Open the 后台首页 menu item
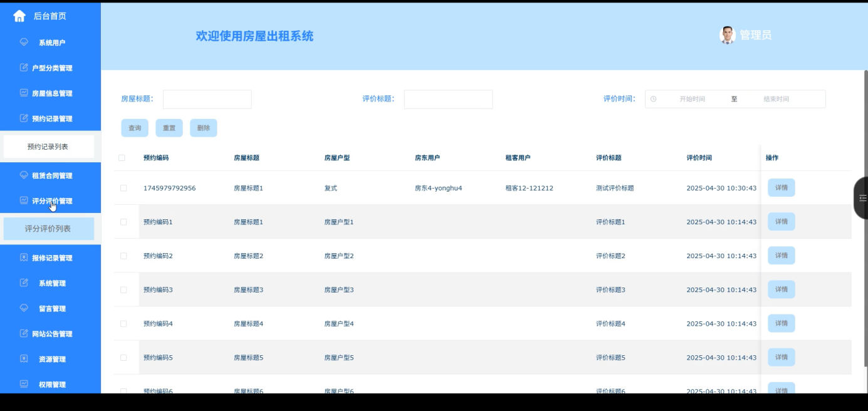868x411 pixels. [x=50, y=16]
